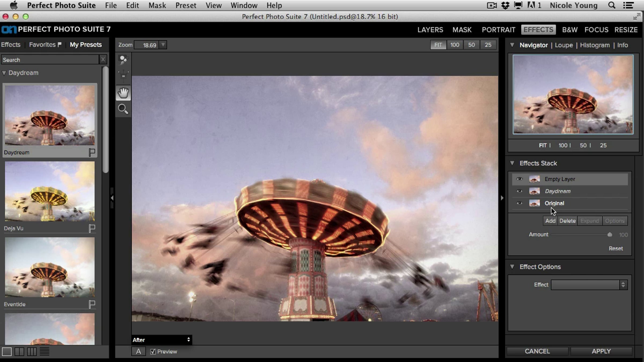Set toolbar zoom to 100
The width and height of the screenshot is (644, 362).
coord(455,45)
